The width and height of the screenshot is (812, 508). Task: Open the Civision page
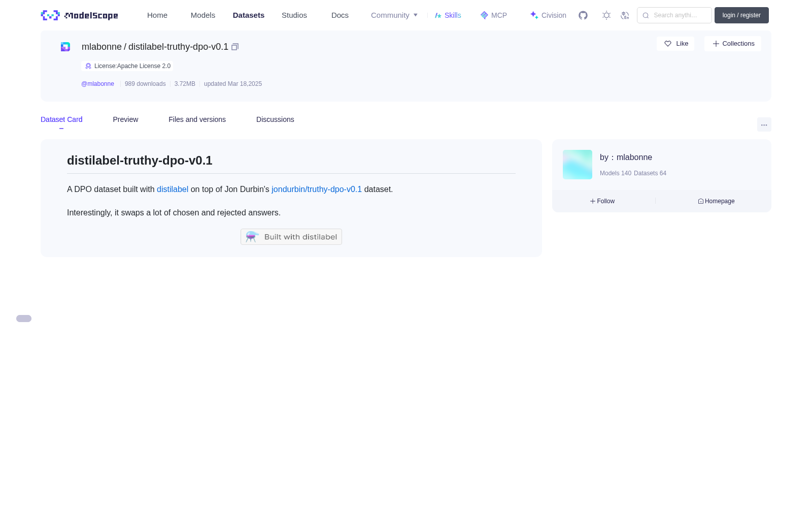coord(548,15)
